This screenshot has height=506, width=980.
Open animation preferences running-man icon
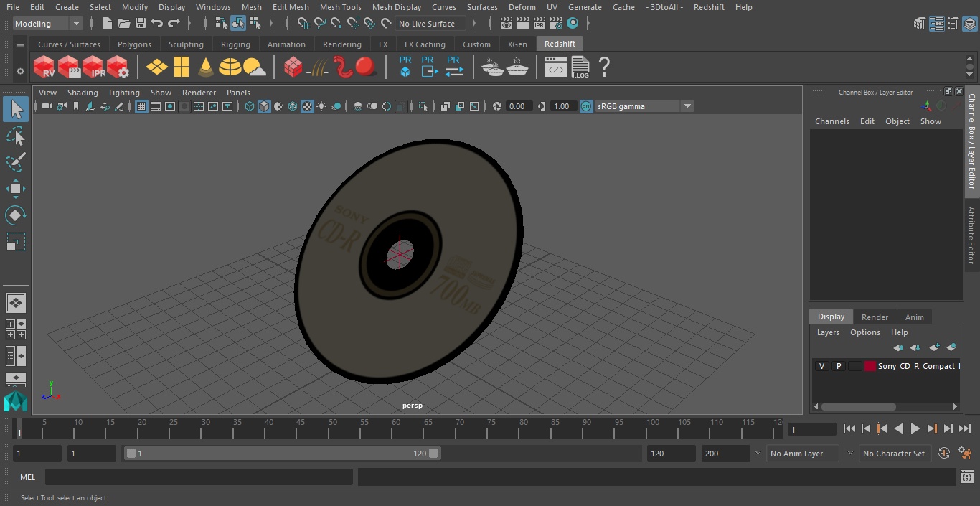(x=965, y=453)
